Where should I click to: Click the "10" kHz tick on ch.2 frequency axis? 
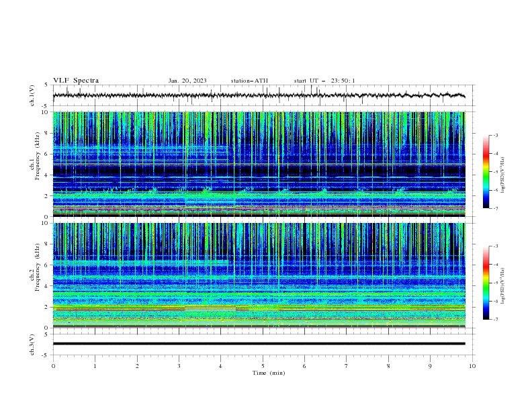pos(45,223)
